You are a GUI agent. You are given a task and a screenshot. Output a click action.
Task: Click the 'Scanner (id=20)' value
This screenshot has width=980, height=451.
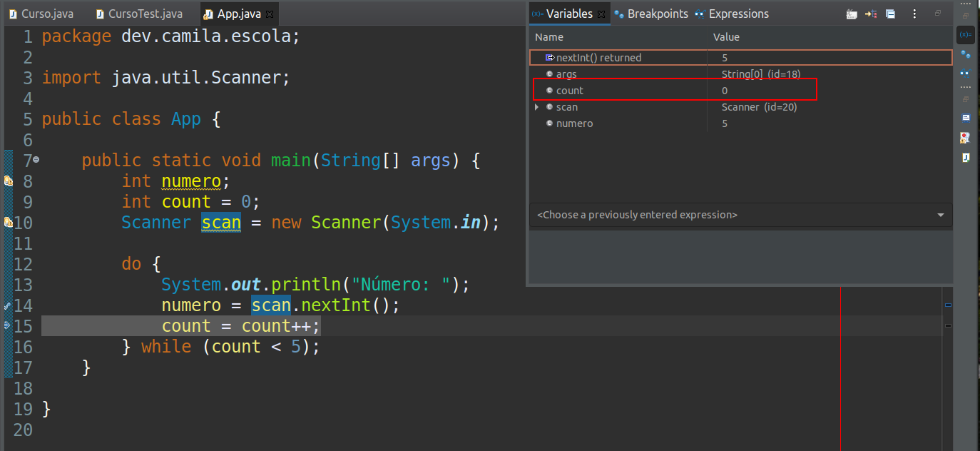[759, 107]
